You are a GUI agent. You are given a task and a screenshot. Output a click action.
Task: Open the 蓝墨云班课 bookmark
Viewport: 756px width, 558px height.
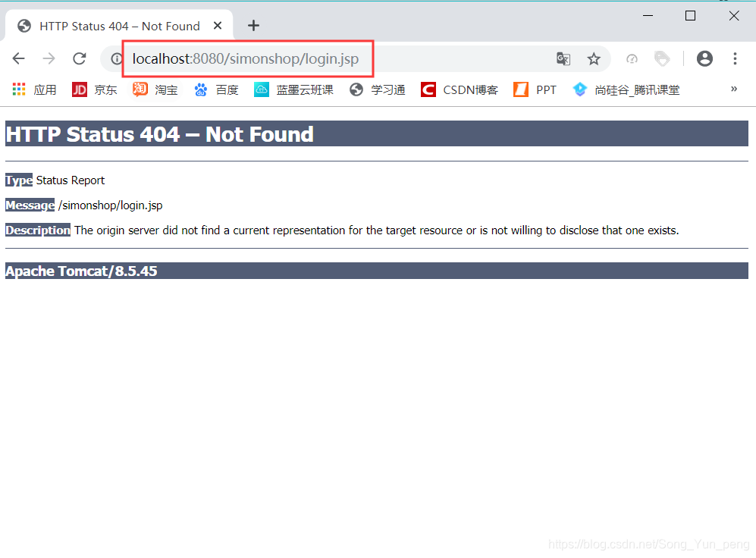tap(293, 89)
